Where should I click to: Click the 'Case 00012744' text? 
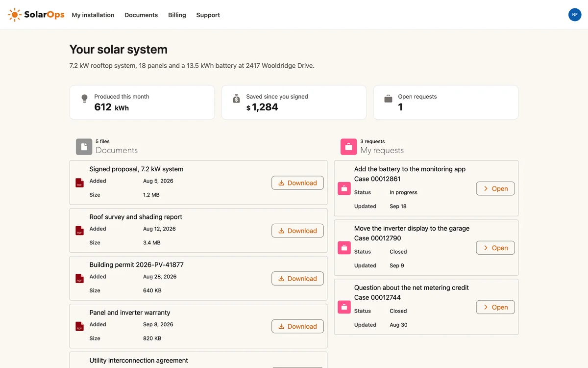[377, 297]
